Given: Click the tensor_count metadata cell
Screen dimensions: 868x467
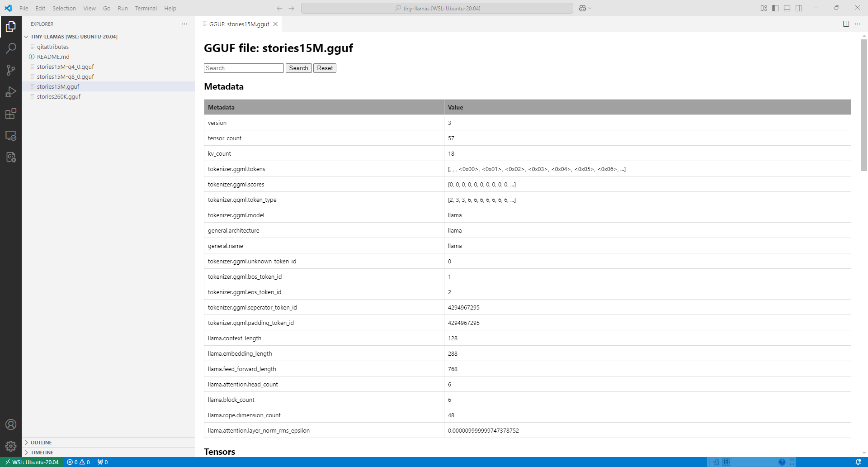Looking at the screenshot, I should 324,138.
